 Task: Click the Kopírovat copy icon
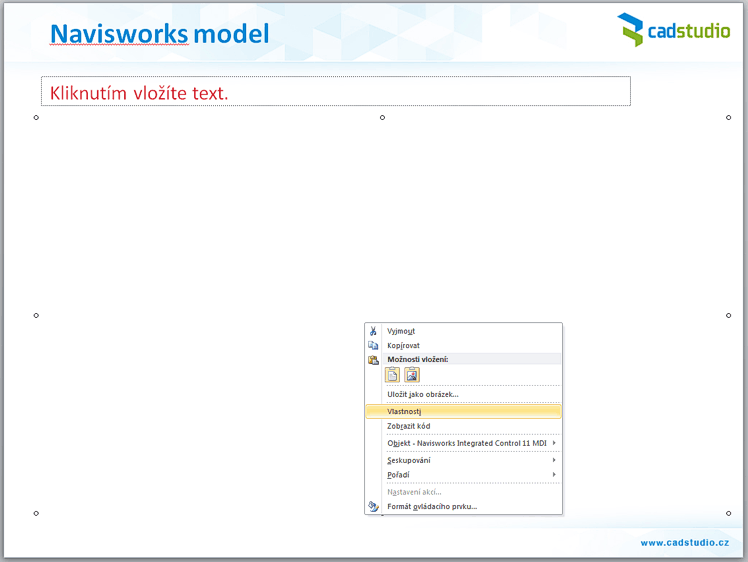click(x=373, y=345)
